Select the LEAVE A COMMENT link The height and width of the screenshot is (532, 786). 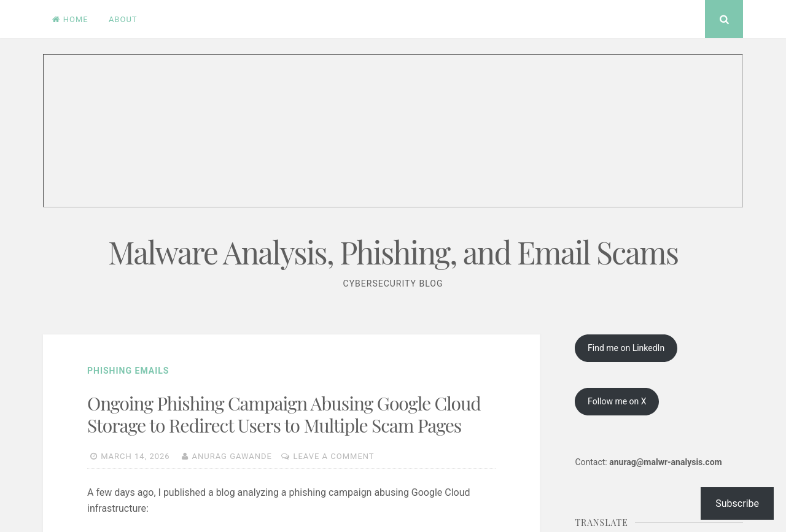click(333, 457)
